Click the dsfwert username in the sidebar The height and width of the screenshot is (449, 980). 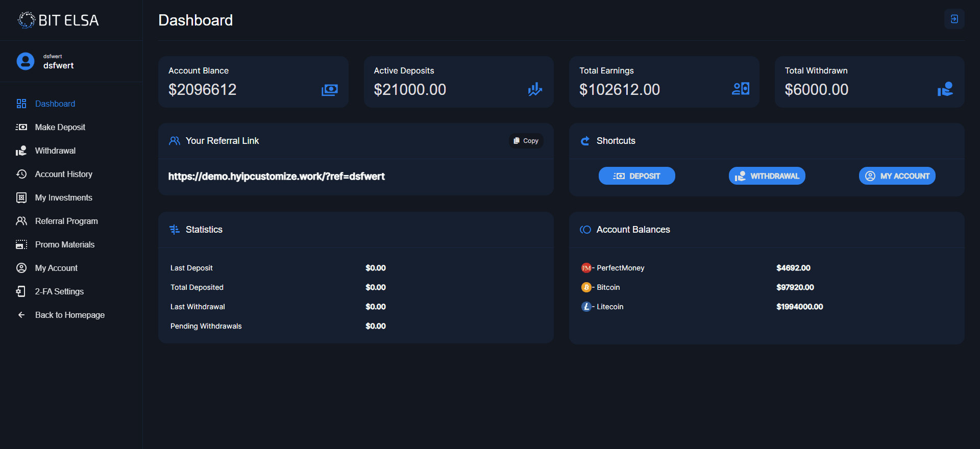point(58,66)
